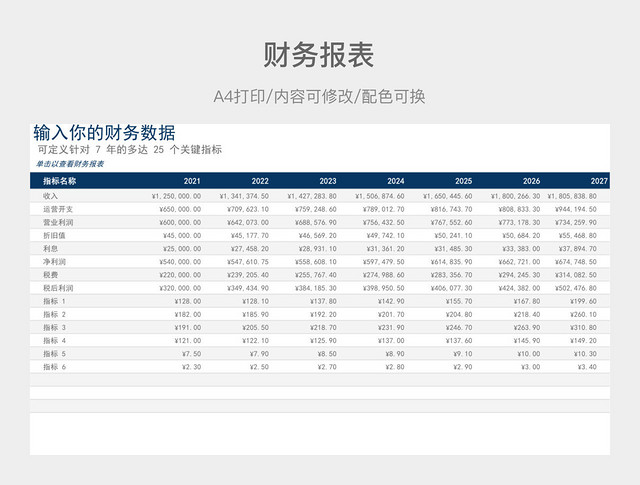Select the 指标 3 cell ¥263.90
This screenshot has height=485, width=640.
[x=526, y=327]
